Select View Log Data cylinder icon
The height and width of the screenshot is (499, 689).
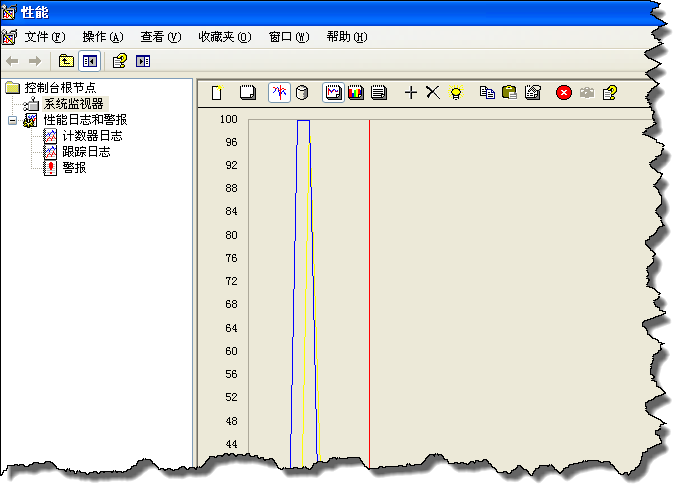[302, 93]
